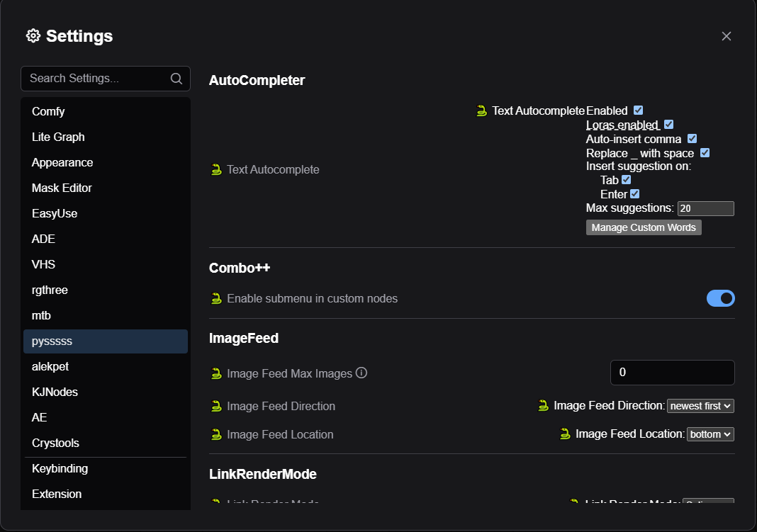The image size is (757, 532).
Task: Uncheck the Text Autocomplete Enabled checkbox
Action: pyautogui.click(x=638, y=111)
